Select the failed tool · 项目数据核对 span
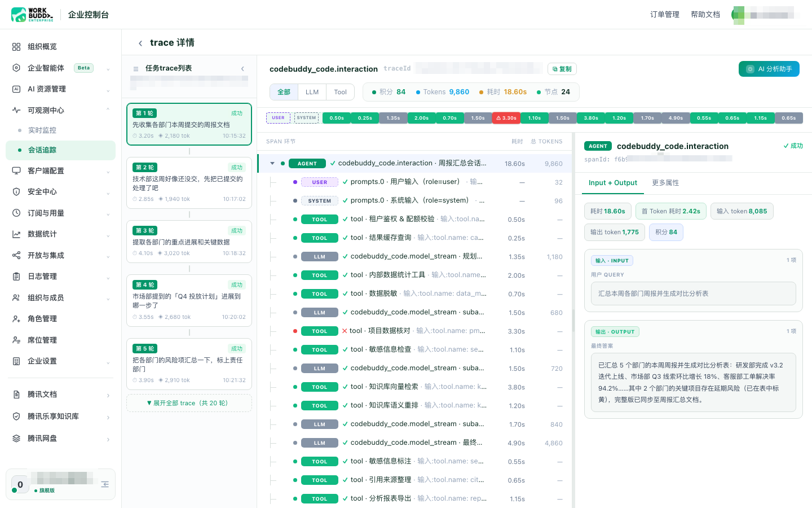Viewport: 812px width, 508px height. tap(415, 331)
